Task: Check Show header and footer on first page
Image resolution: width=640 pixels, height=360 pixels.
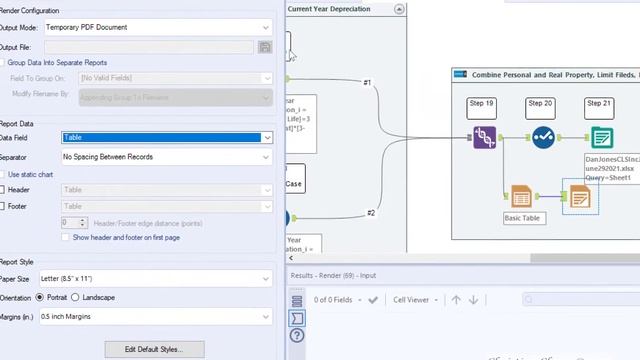Action: (x=65, y=237)
